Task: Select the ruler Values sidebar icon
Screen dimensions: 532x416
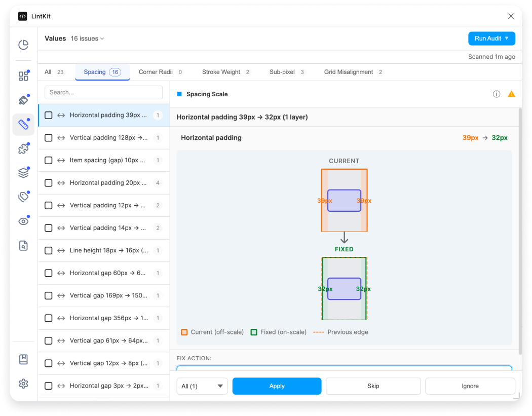Action: point(23,125)
